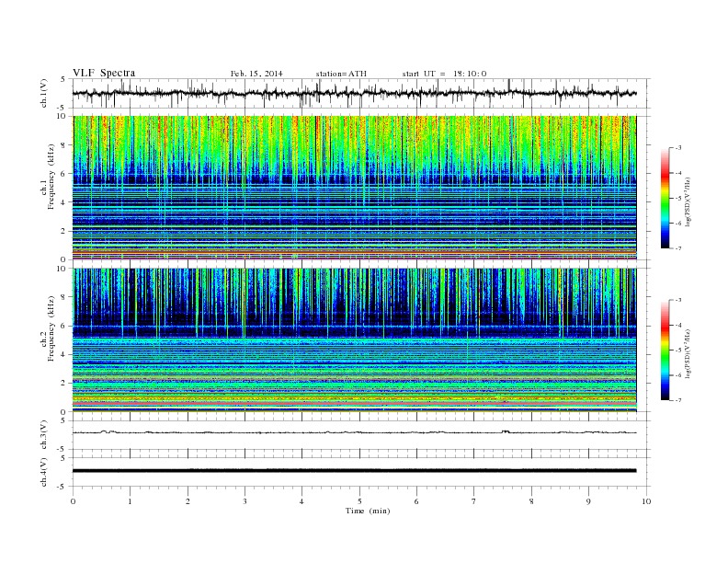Click the 'ch.1(V)' waveform axis label
This screenshot has width=728, height=563.
[43, 93]
